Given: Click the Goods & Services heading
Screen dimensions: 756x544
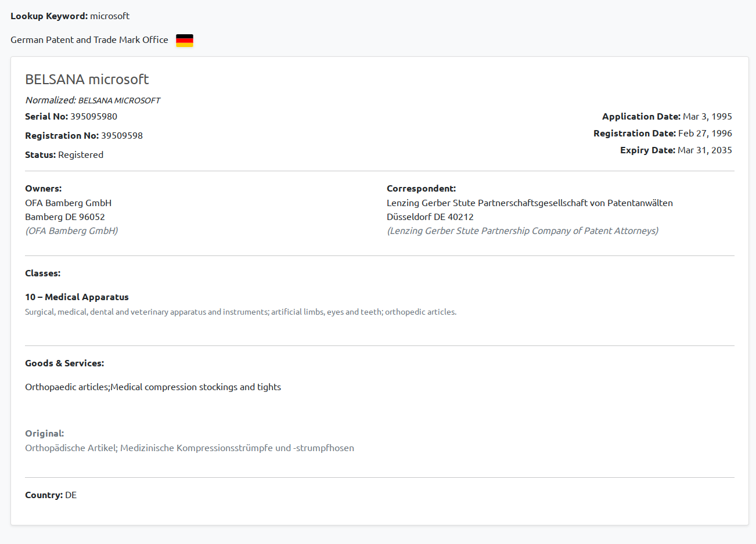Looking at the screenshot, I should click(64, 363).
